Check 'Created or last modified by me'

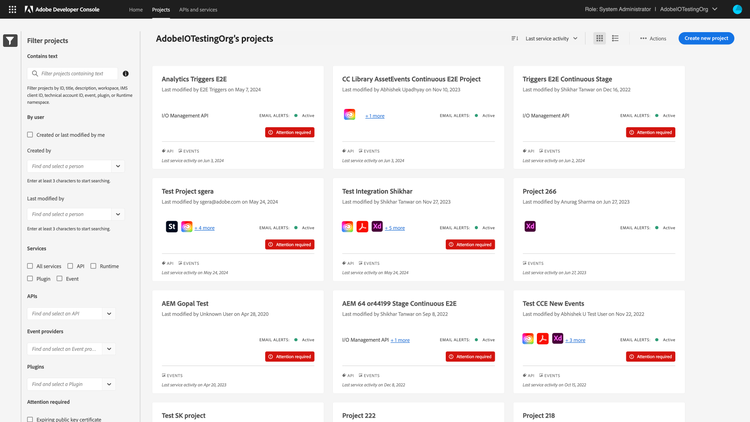[30, 134]
